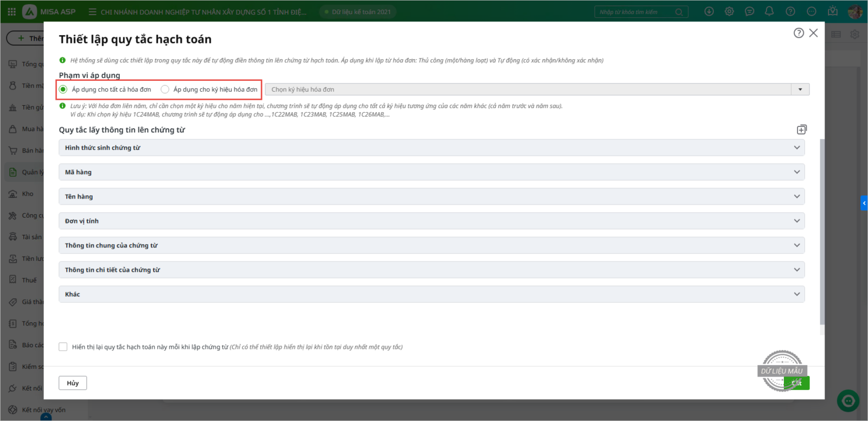Image resolution: width=868 pixels, height=421 pixels.
Task: Open the chat support bubble icon
Action: [749, 11]
